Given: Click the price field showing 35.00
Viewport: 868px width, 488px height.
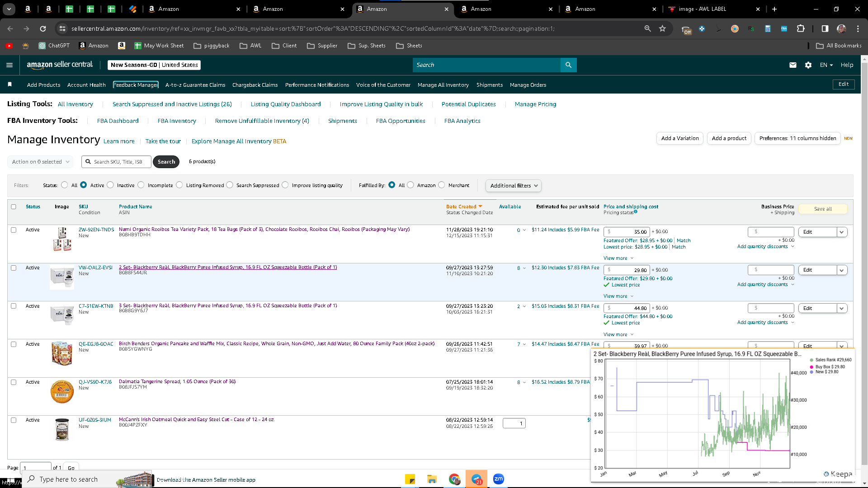Looking at the screenshot, I should click(627, 232).
